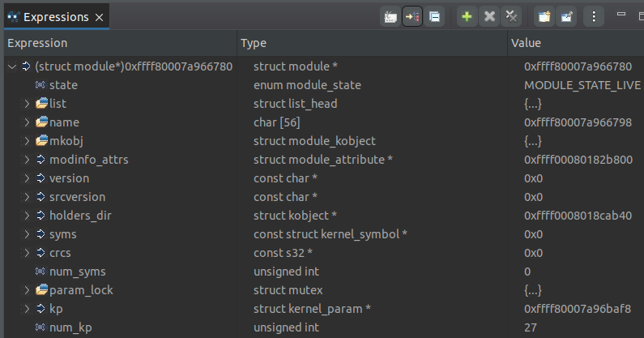Sort by the Type column header
The width and height of the screenshot is (644, 338).
[372, 43]
